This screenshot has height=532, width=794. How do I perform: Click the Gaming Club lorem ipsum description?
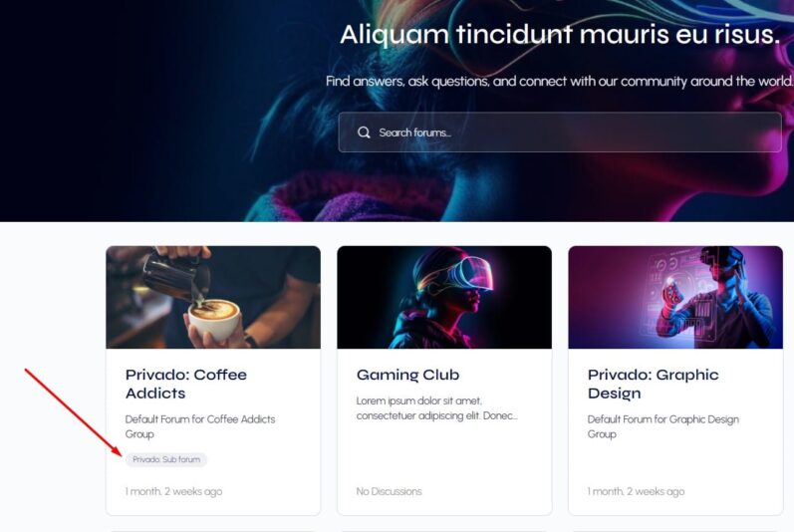click(436, 408)
